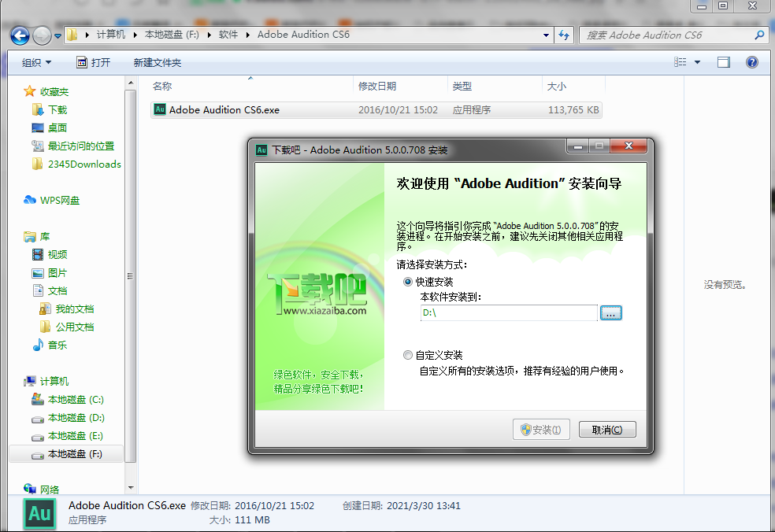Click the navigation pane scrollbar up arrow
The image size is (775, 532).
coord(131,83)
